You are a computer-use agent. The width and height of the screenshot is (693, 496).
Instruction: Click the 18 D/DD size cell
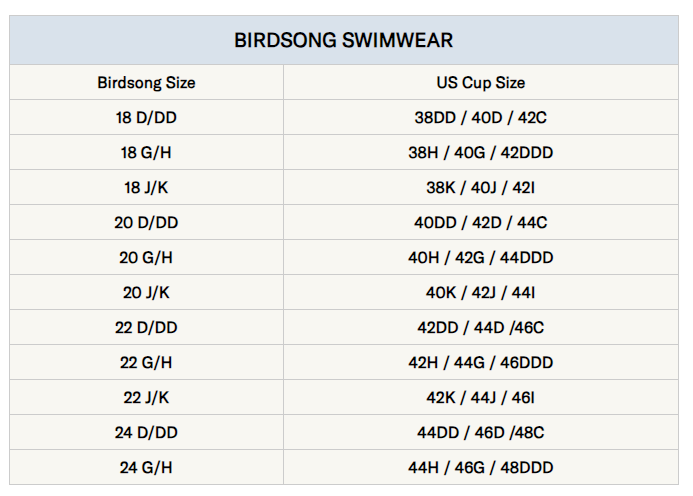point(146,117)
